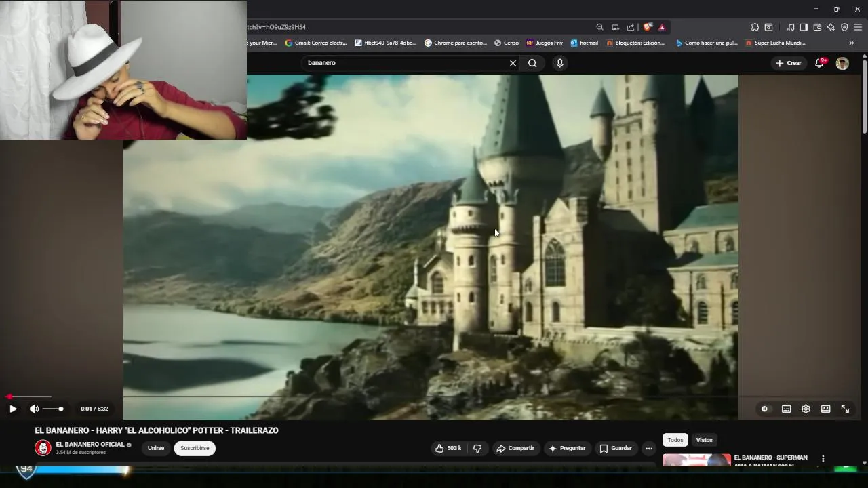This screenshot has width=868, height=488.
Task: Start voice search with microphone icon
Action: pos(559,63)
